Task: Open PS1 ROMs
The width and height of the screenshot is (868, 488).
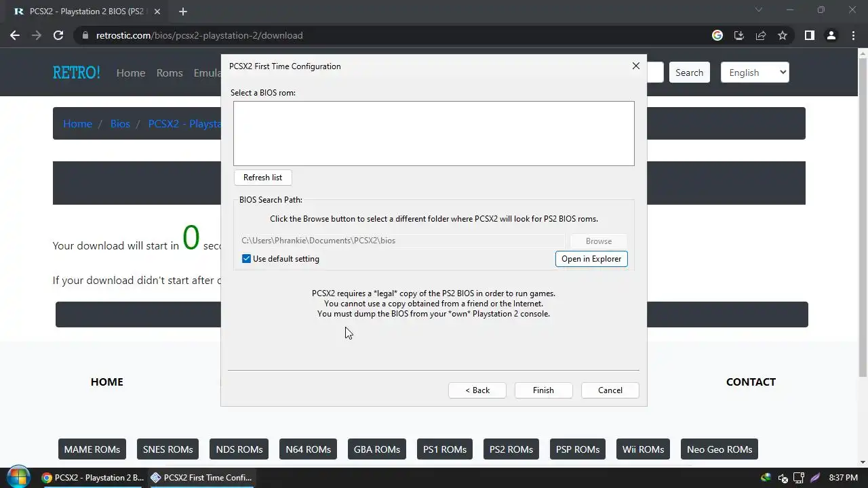Action: coord(445,449)
